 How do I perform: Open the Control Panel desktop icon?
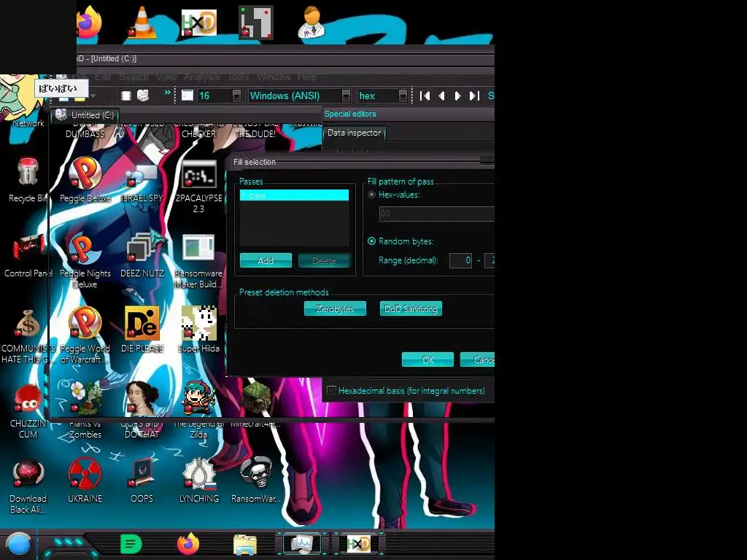point(28,255)
